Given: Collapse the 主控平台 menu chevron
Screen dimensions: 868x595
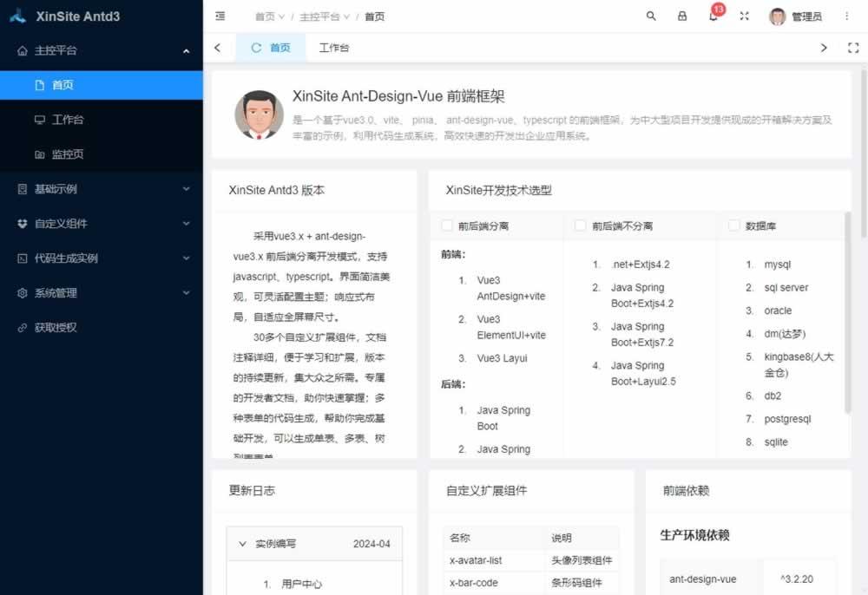Looking at the screenshot, I should (186, 51).
